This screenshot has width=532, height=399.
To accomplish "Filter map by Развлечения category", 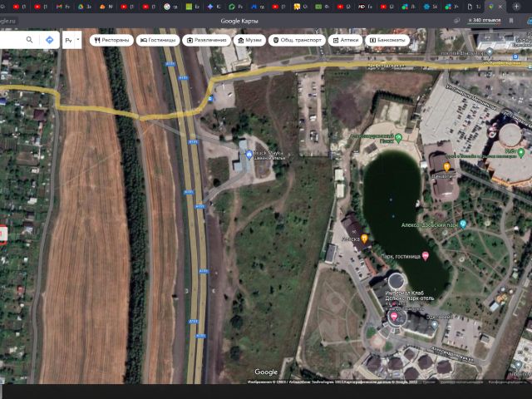I will tap(206, 40).
